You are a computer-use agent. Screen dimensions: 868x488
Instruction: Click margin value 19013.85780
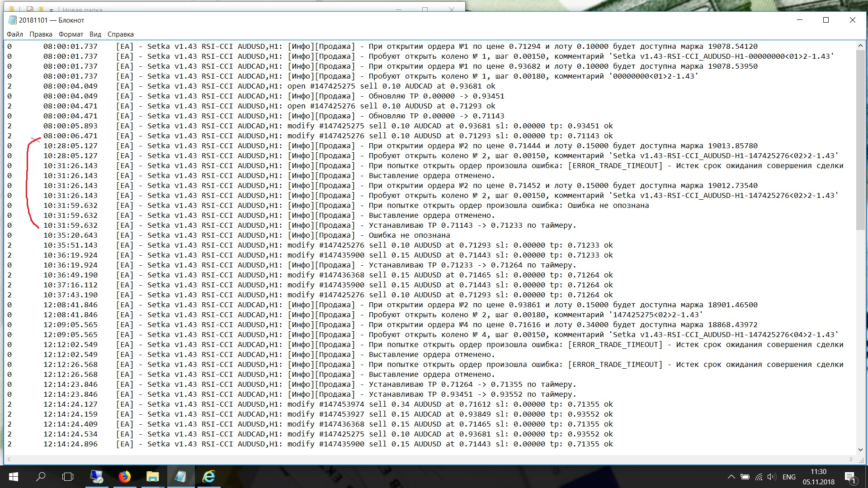coord(733,145)
